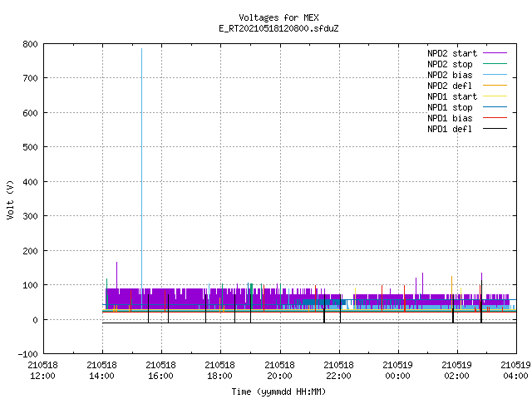
Task: Click the 210518 16:00 x-axis tick label
Action: [x=160, y=370]
